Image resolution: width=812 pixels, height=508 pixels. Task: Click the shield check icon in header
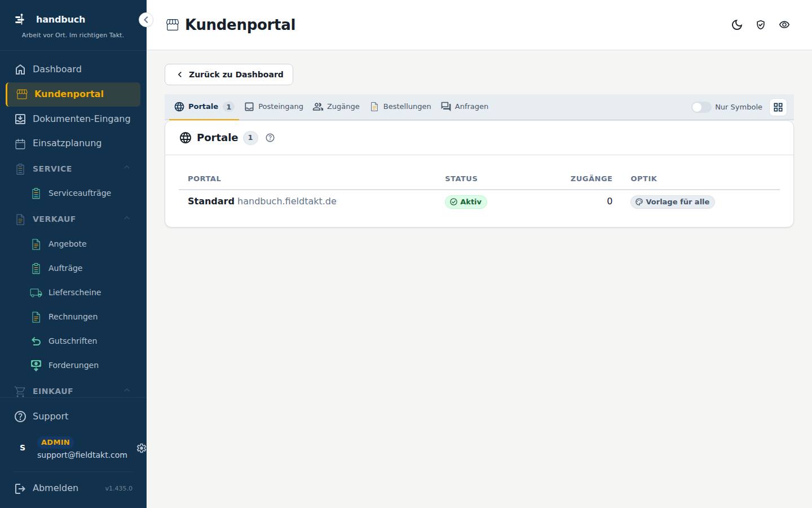click(x=761, y=25)
